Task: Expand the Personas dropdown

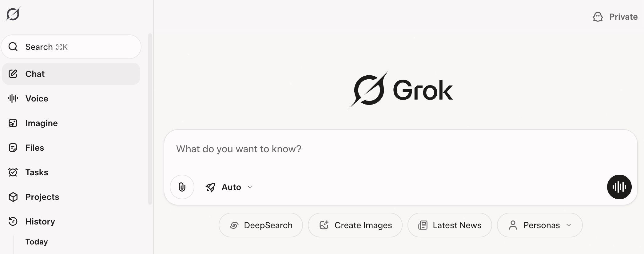Action: (x=540, y=225)
